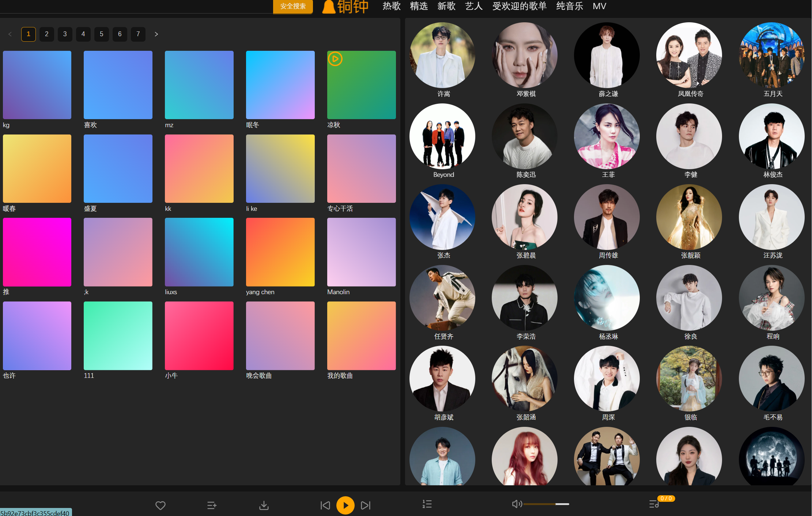Select page 3 of playlists
Viewport: 812px width, 516px height.
tap(65, 34)
